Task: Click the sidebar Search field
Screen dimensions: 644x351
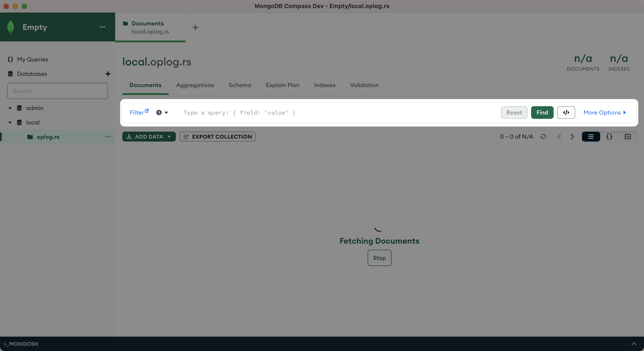Action: coord(58,91)
